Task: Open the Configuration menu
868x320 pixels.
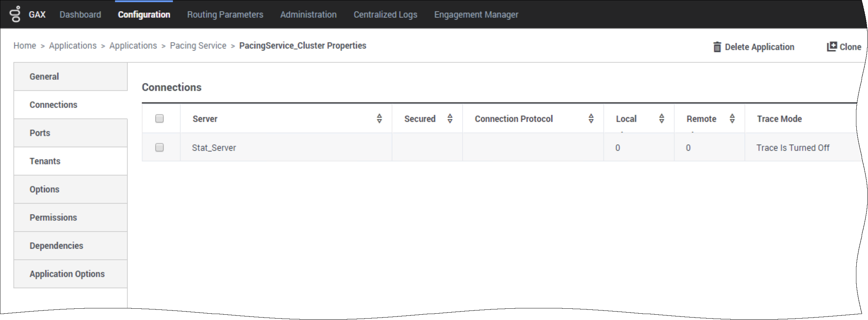Action: (144, 14)
